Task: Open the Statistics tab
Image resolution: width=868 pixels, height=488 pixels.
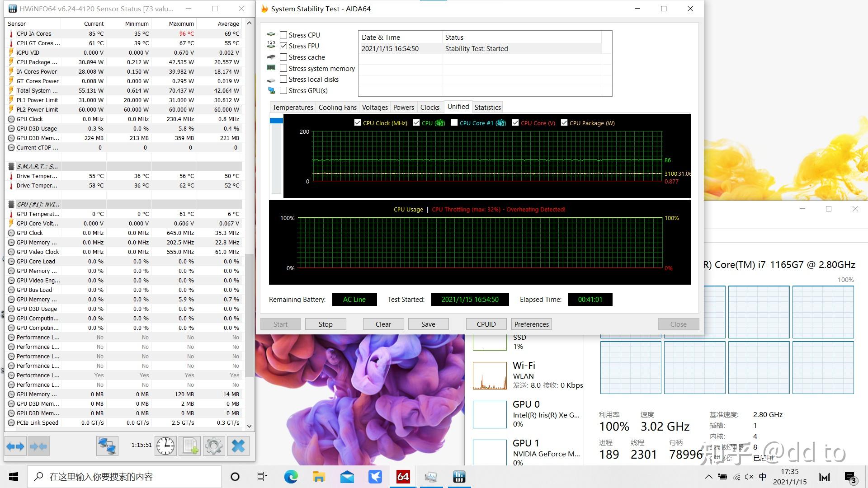Action: pyautogui.click(x=487, y=107)
